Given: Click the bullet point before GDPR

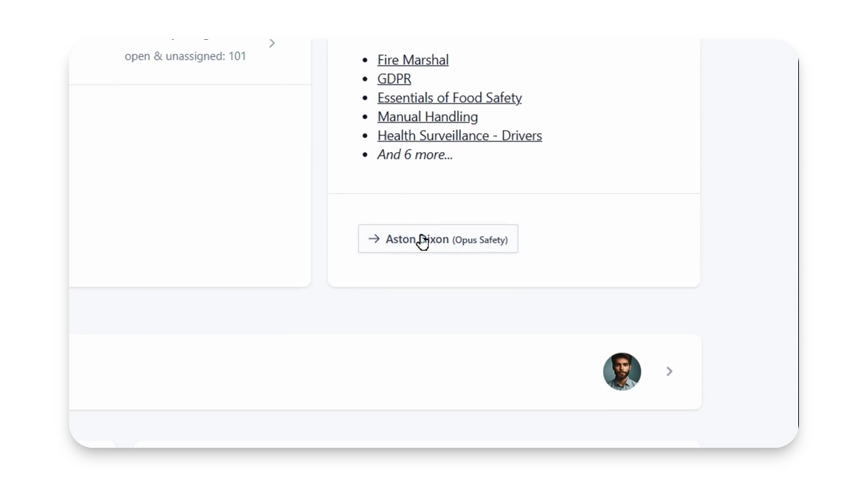Looking at the screenshot, I should (x=366, y=80).
